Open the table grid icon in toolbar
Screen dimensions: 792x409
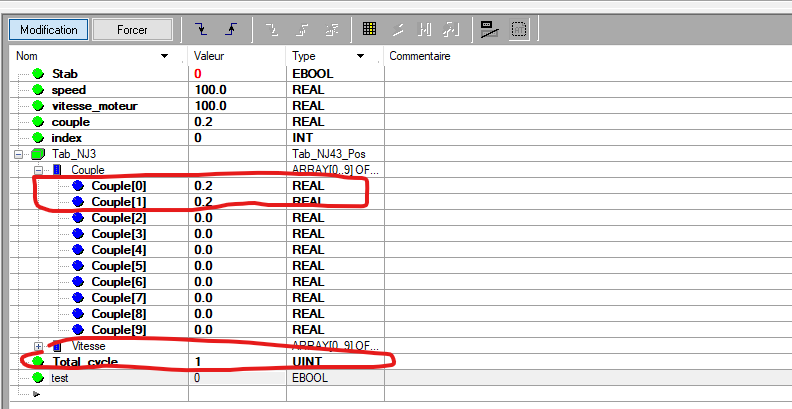pyautogui.click(x=369, y=30)
